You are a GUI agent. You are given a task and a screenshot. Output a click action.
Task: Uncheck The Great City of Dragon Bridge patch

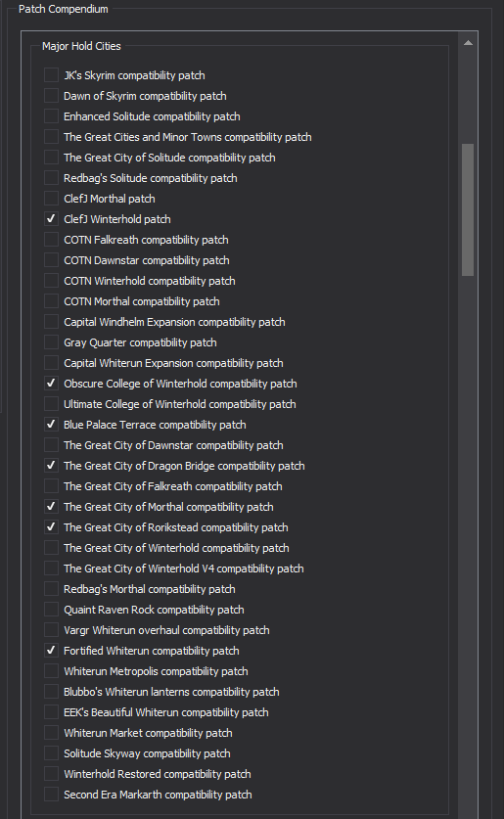pyautogui.click(x=51, y=466)
